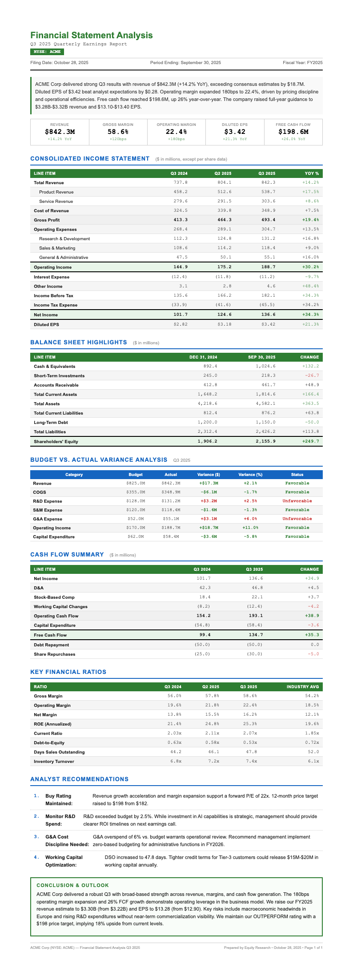Click the Q3 2025 header in income statement
353x980 pixels.
click(x=267, y=173)
